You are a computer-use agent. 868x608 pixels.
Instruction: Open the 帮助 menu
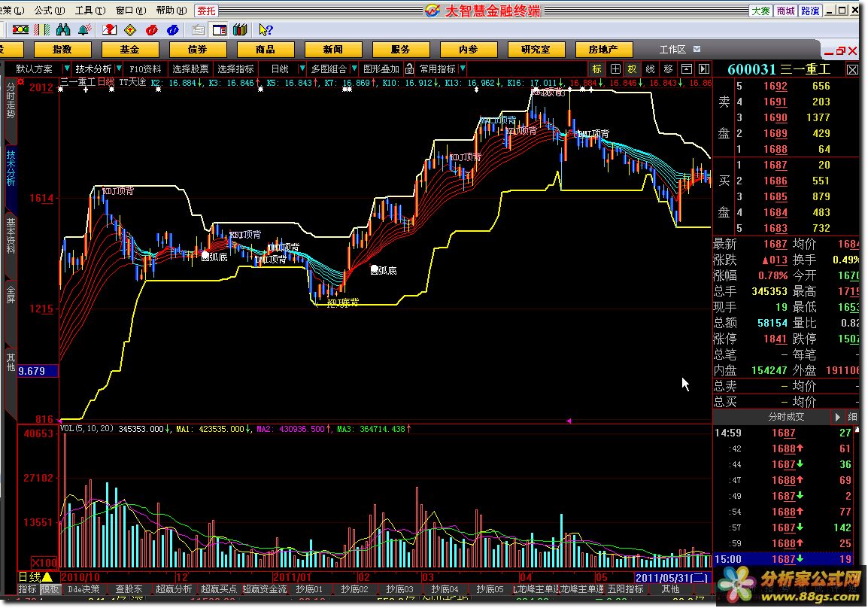pyautogui.click(x=171, y=11)
